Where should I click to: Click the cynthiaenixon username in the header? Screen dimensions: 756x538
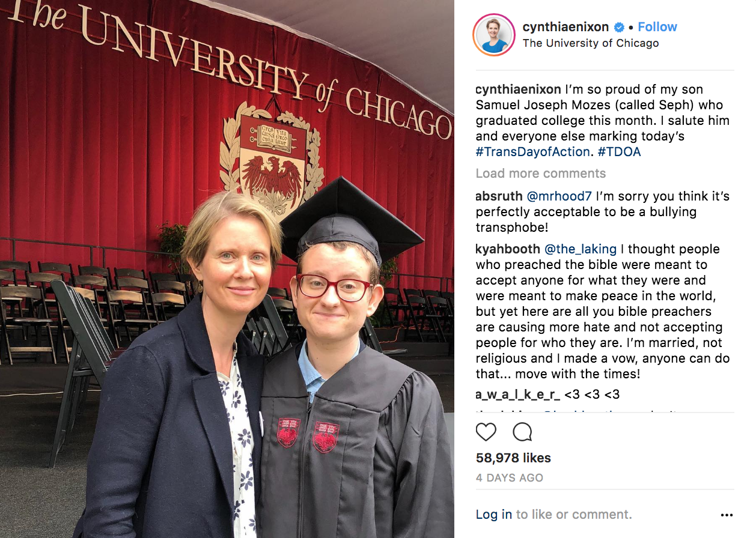pos(566,27)
